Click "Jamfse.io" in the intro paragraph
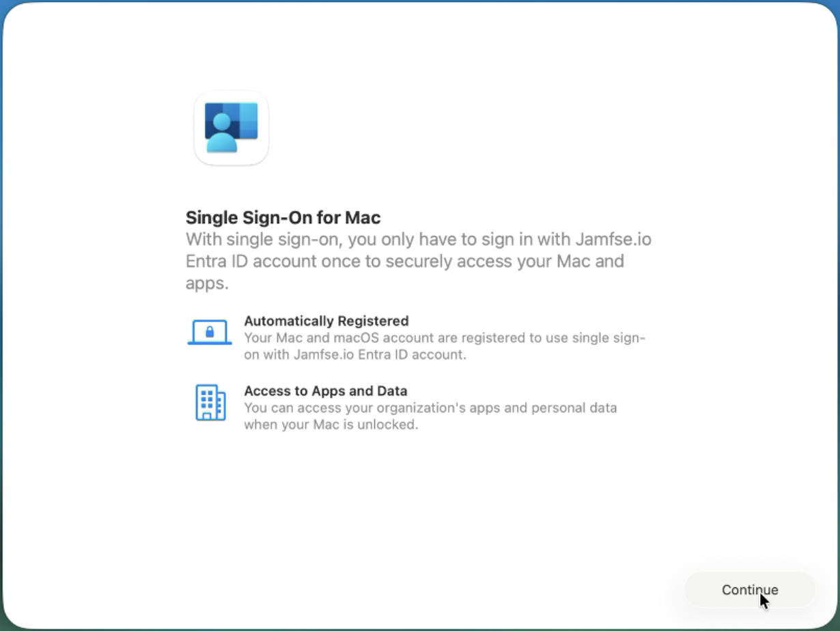The image size is (840, 631). point(613,240)
